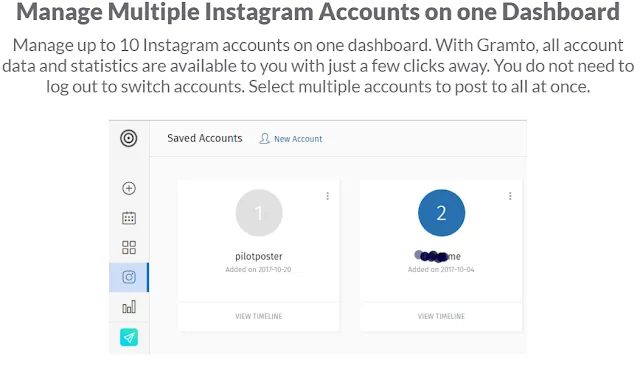Click the New Account link
This screenshot has height=369, width=640.
298,139
